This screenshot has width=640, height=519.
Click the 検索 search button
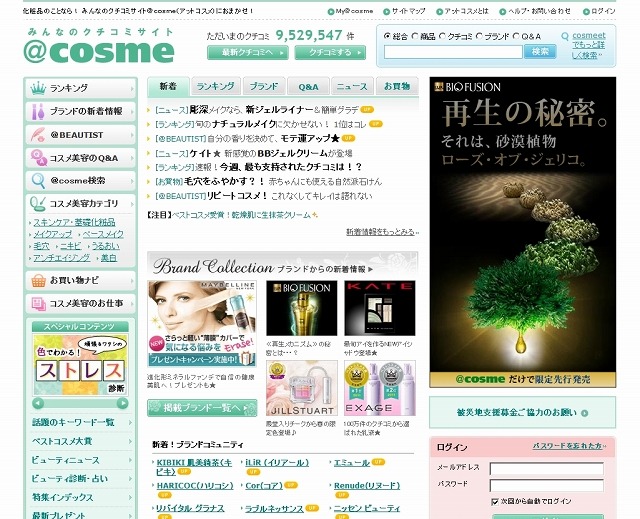point(540,51)
